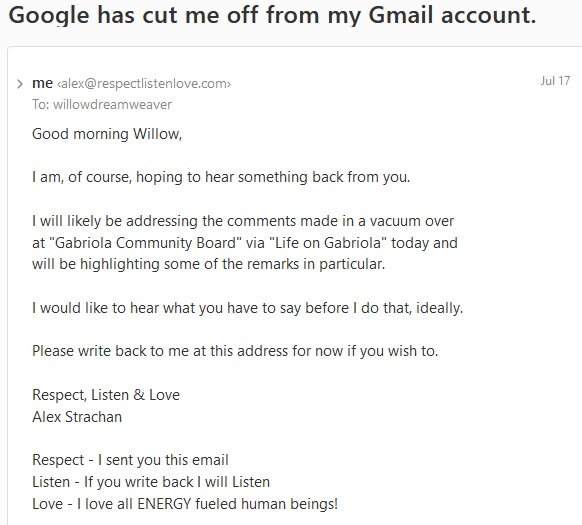Click the subject heading about the Gmail account
Viewport: 582px width, 525px height.
point(272,16)
